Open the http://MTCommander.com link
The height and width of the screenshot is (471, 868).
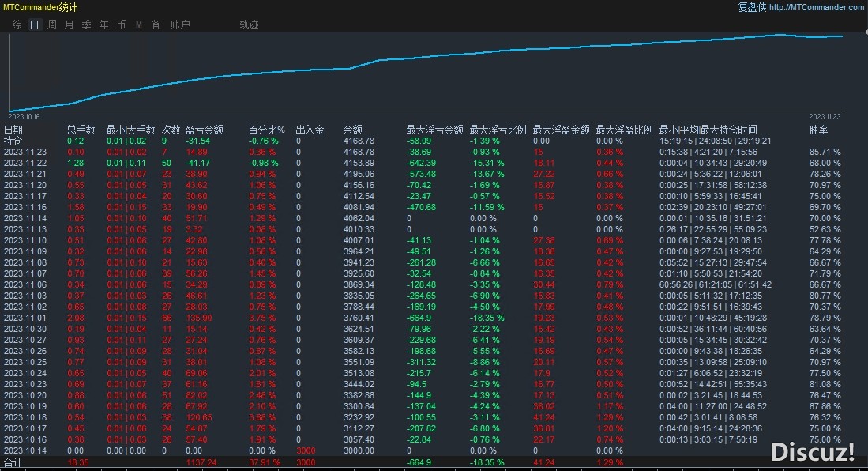[816, 7]
